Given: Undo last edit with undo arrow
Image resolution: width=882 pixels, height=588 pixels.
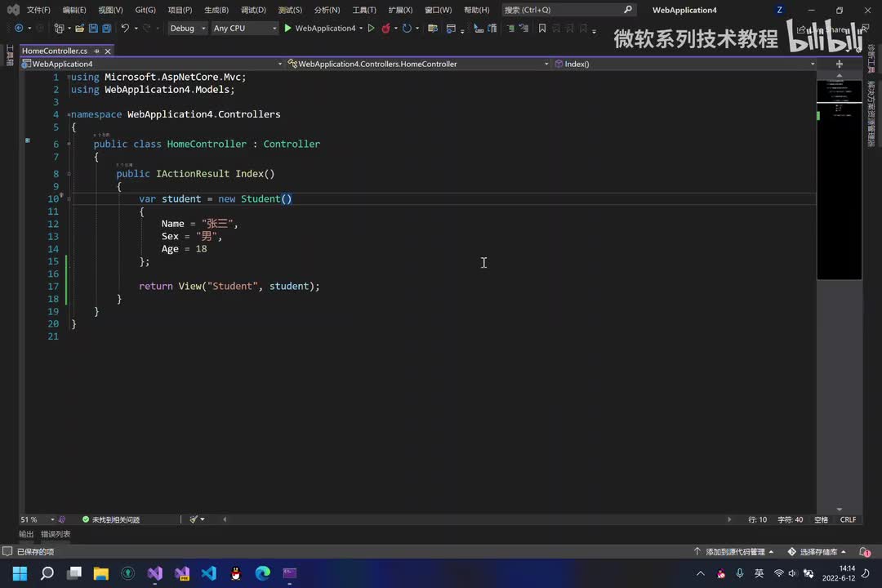Looking at the screenshot, I should click(125, 28).
